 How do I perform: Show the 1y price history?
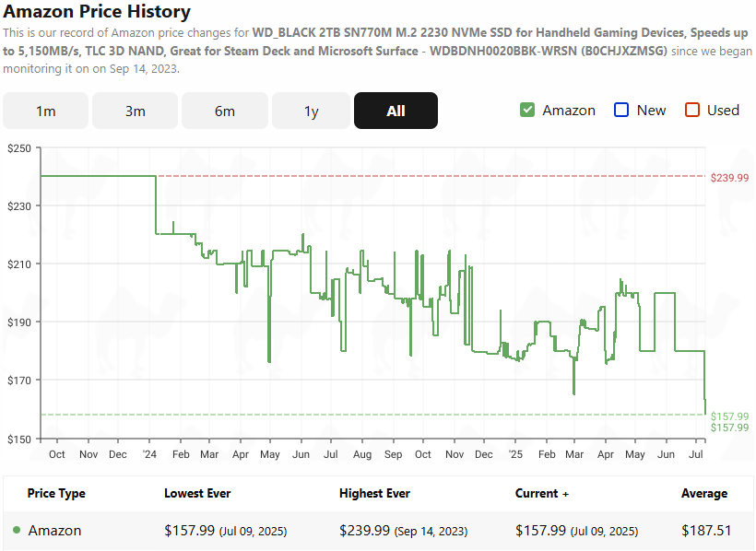(x=312, y=111)
